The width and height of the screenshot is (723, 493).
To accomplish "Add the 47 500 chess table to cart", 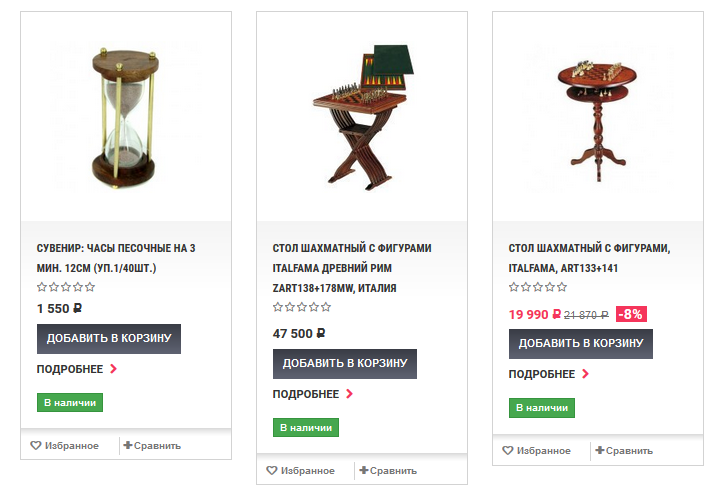I will click(345, 364).
